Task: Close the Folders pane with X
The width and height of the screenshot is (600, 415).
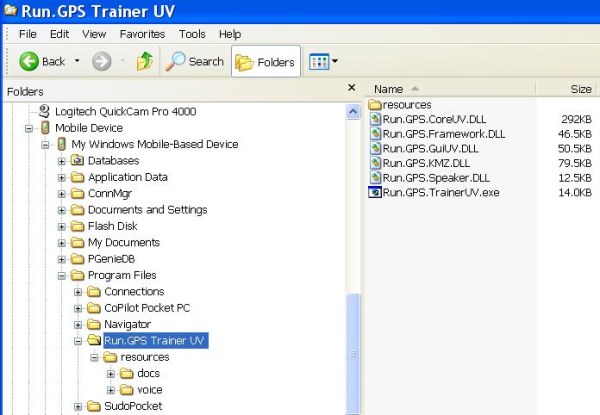Action: [x=351, y=89]
